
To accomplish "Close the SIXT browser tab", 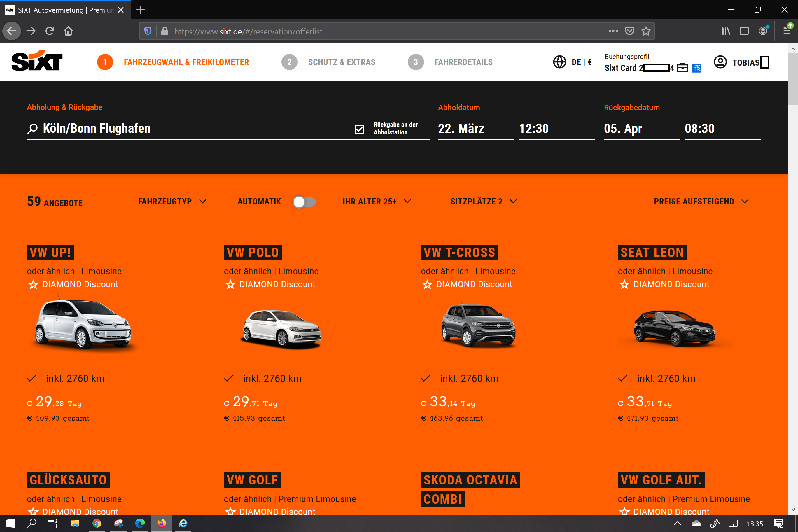I will (x=120, y=10).
